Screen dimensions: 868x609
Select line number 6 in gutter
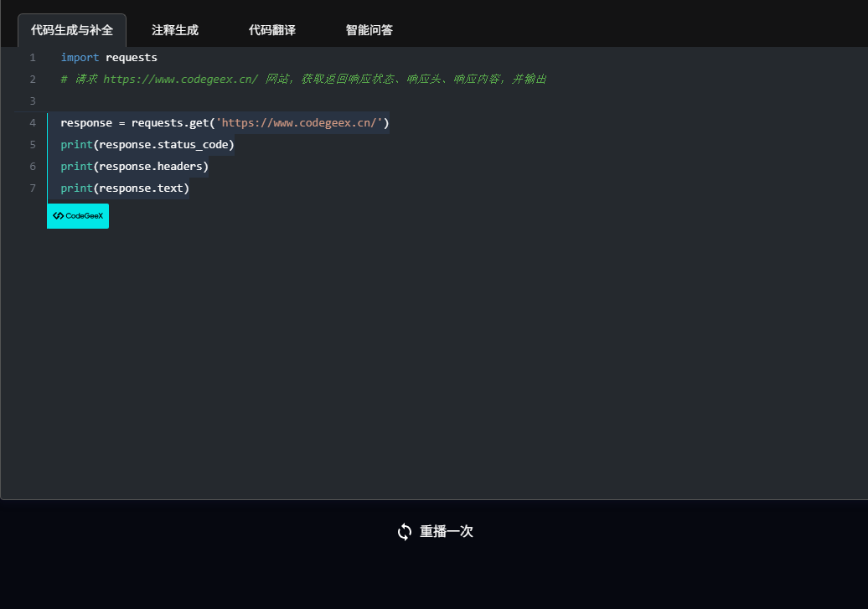[x=33, y=166]
